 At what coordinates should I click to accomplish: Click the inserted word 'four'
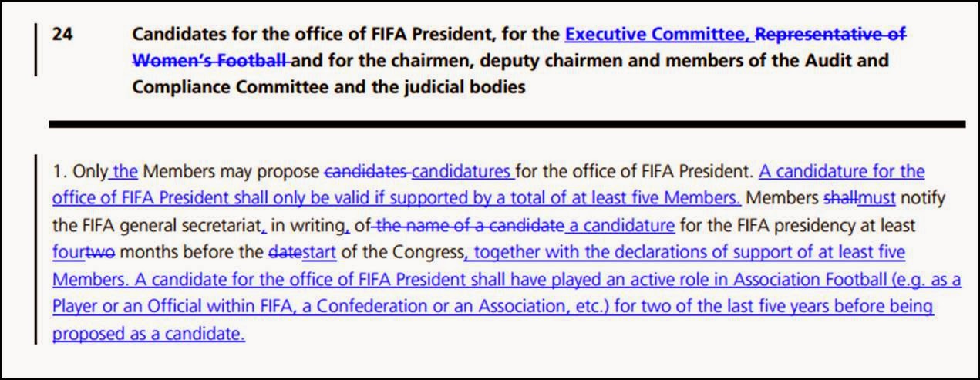coord(67,253)
